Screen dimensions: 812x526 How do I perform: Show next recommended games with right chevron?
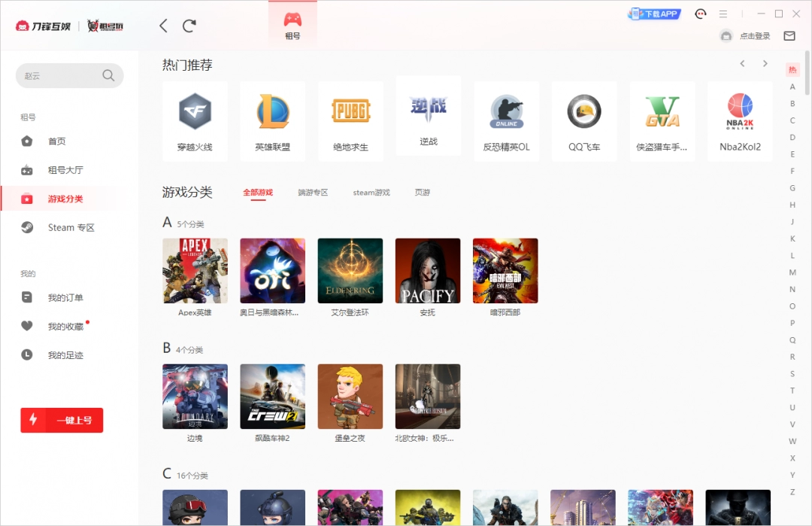[x=765, y=64]
